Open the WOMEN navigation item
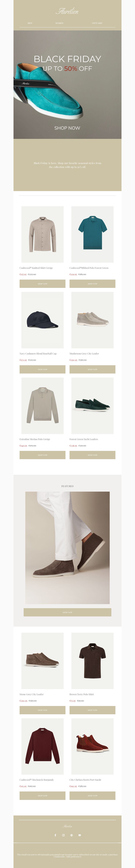135x868 pixels. [x=59, y=23]
